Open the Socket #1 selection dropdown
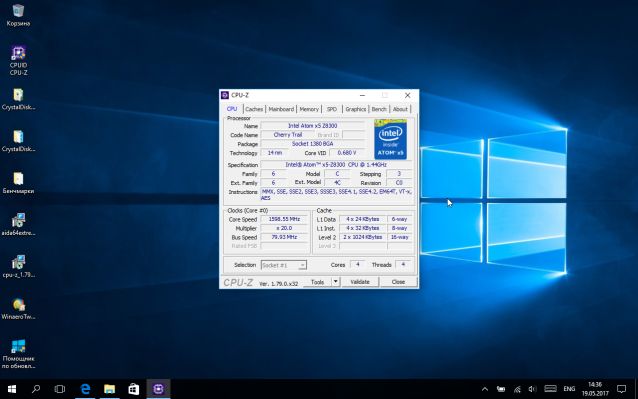The image size is (638, 399). click(x=284, y=265)
